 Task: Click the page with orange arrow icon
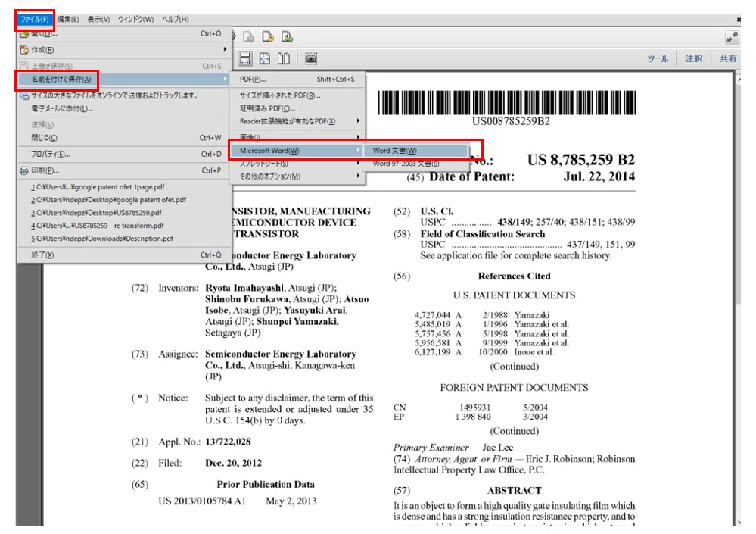268,36
